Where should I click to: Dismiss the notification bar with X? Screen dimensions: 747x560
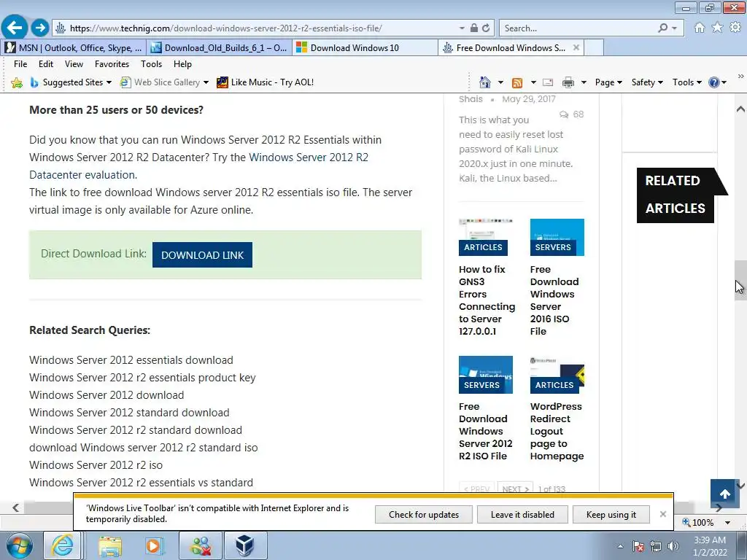663,514
